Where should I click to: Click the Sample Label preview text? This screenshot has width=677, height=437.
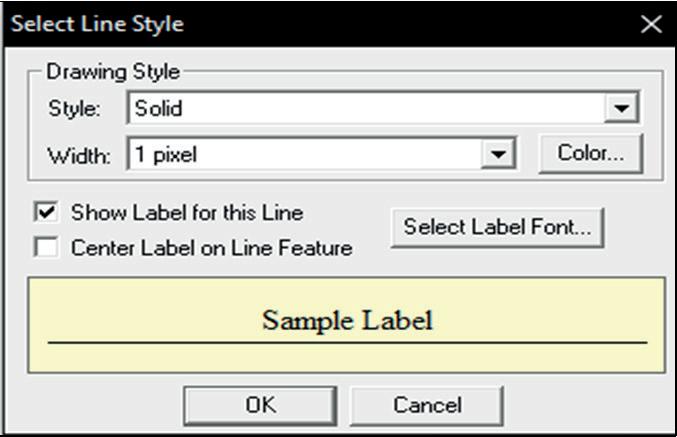click(347, 320)
